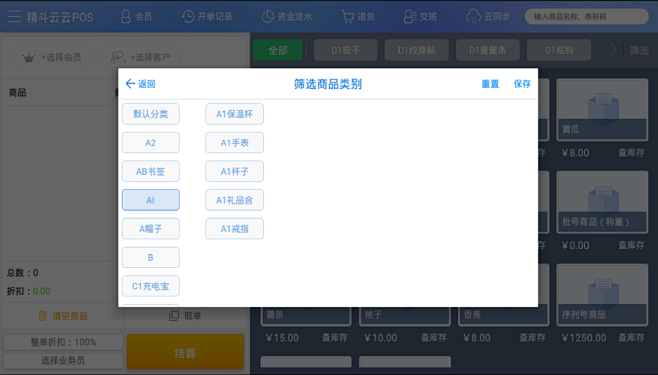
Task: Select the C1充电宝 category
Action: [151, 286]
